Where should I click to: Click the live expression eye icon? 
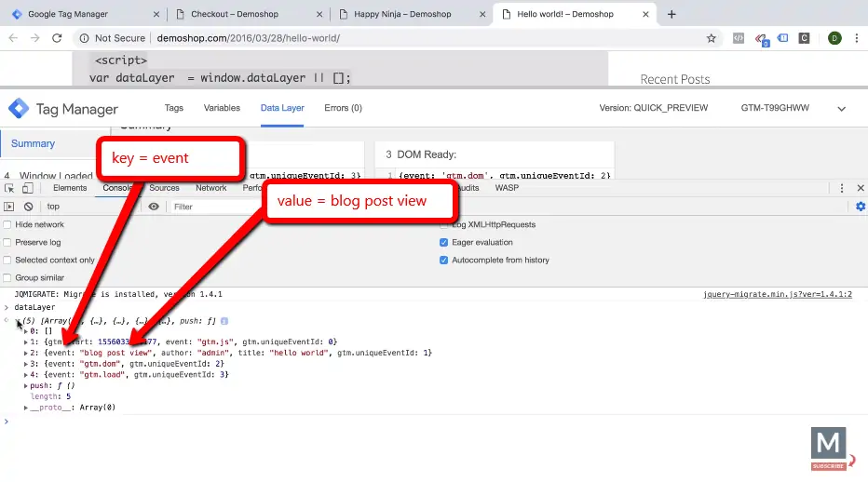[154, 207]
